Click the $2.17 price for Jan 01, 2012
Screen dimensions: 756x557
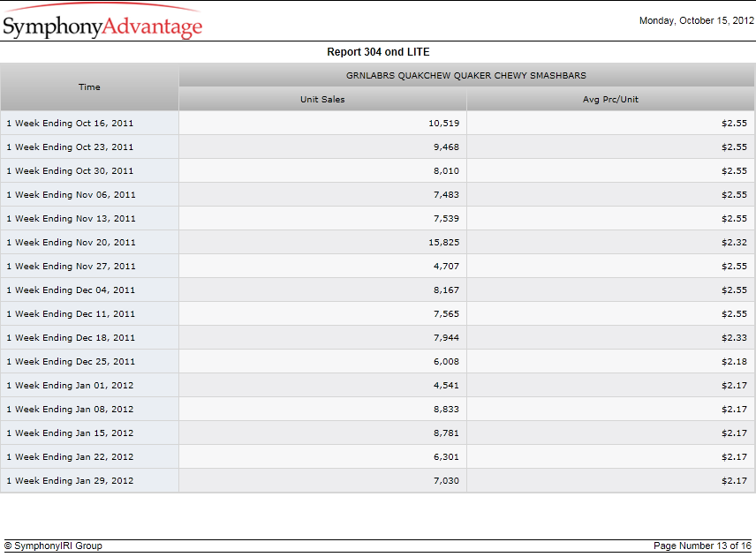pyautogui.click(x=734, y=386)
